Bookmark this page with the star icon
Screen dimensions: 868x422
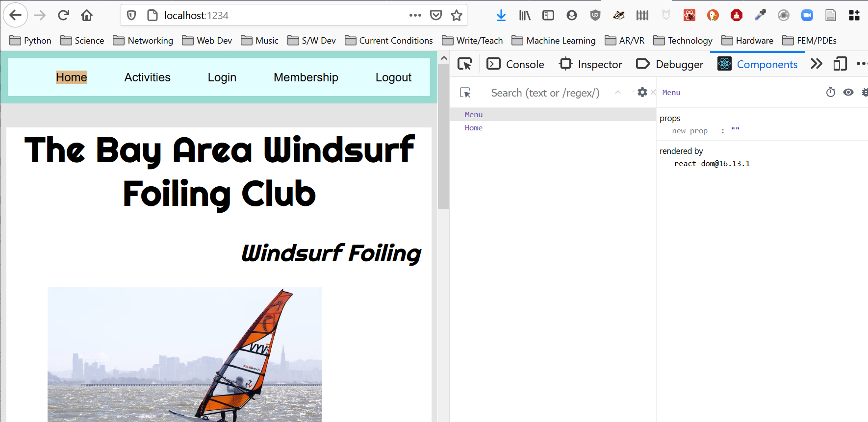coord(457,16)
